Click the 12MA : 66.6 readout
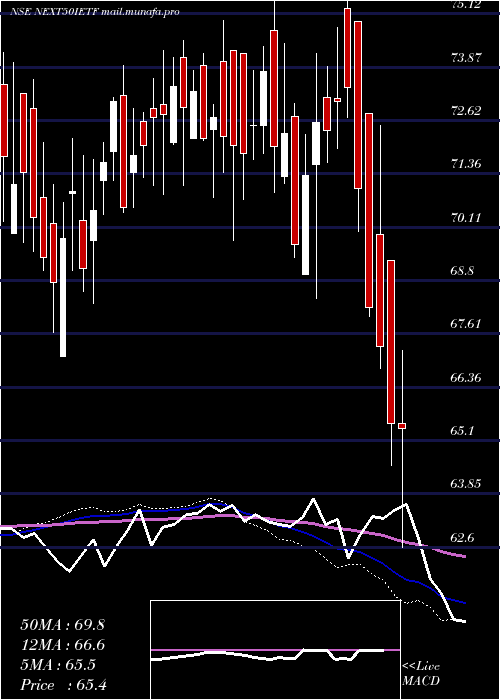Viewport: 500px width, 700px height. click(62, 645)
